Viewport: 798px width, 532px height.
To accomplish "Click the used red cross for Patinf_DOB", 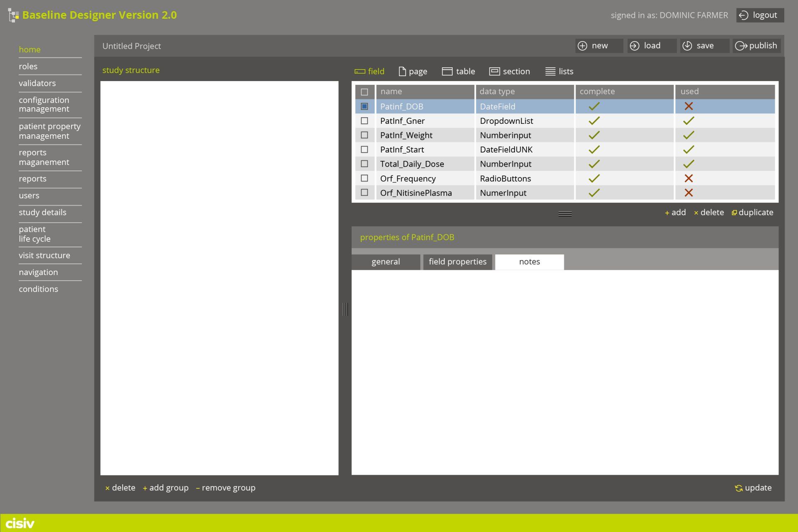I will 689,106.
